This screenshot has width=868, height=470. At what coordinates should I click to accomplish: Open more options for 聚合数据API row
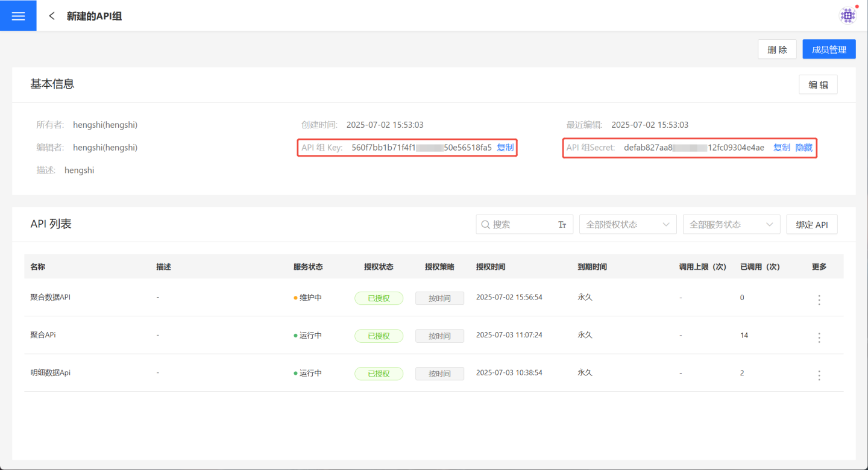click(819, 299)
